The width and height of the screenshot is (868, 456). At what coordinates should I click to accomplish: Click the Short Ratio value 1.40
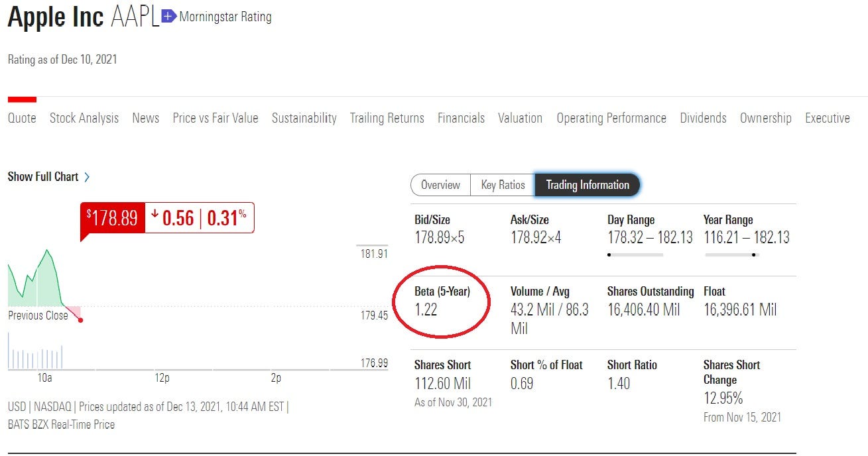click(619, 383)
